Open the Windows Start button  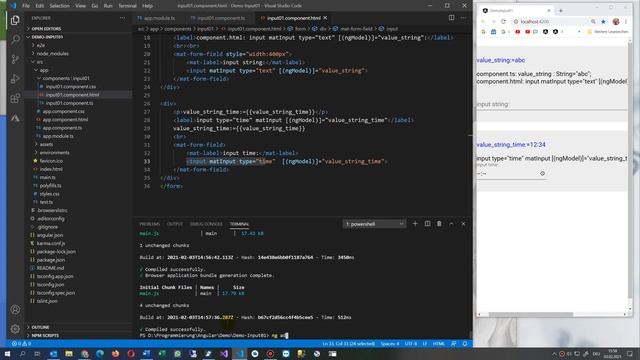pos(7,353)
